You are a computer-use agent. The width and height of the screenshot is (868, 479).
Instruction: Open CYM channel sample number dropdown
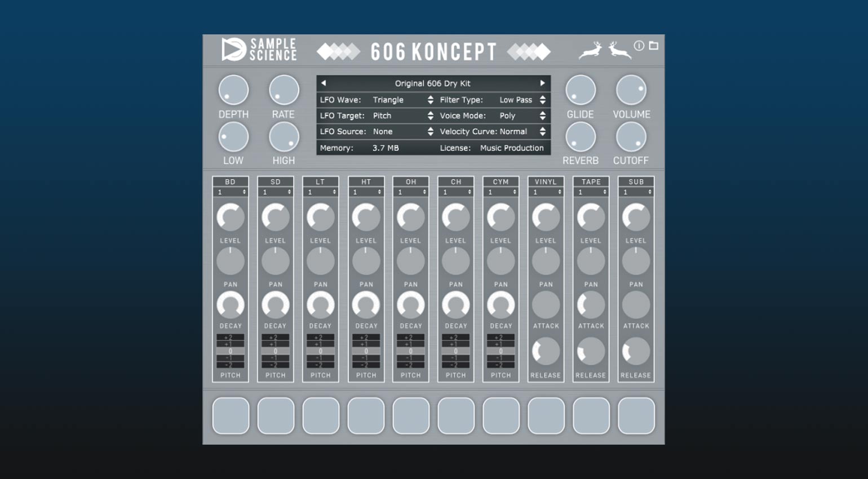(501, 192)
